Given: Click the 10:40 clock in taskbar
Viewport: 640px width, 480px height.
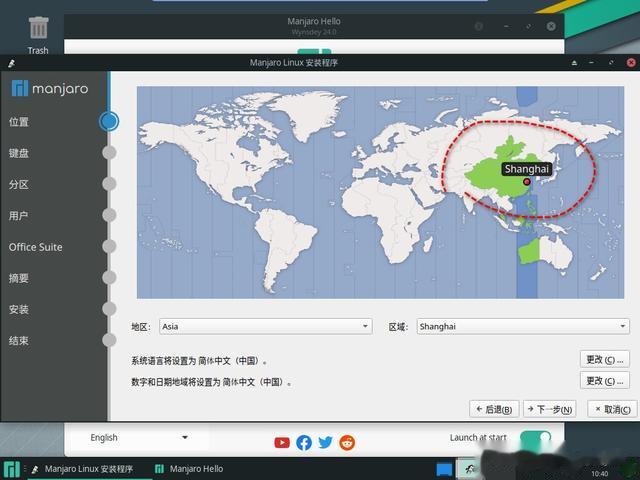Looking at the screenshot, I should [600, 473].
